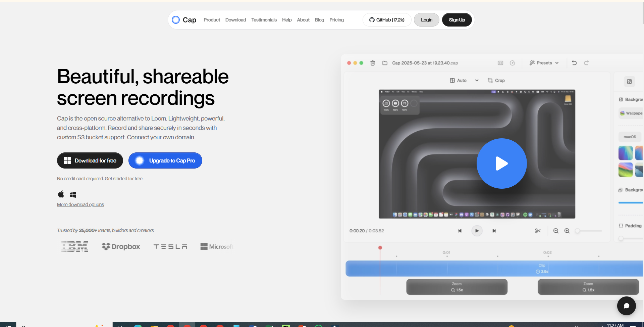Screen dimensions: 644x327
Task: Expand the Presets dropdown
Action: [x=544, y=63]
